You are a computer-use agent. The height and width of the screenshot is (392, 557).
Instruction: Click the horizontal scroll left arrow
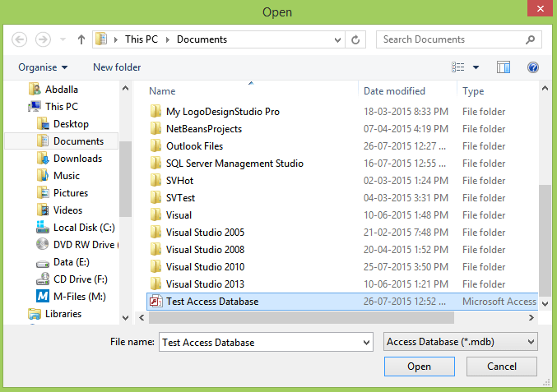coord(142,317)
